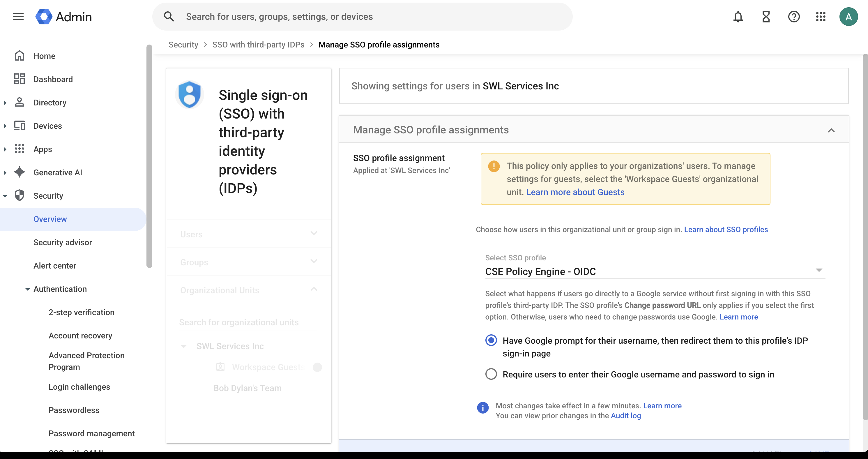
Task: Click Learn more next to changes take effect
Action: click(662, 405)
